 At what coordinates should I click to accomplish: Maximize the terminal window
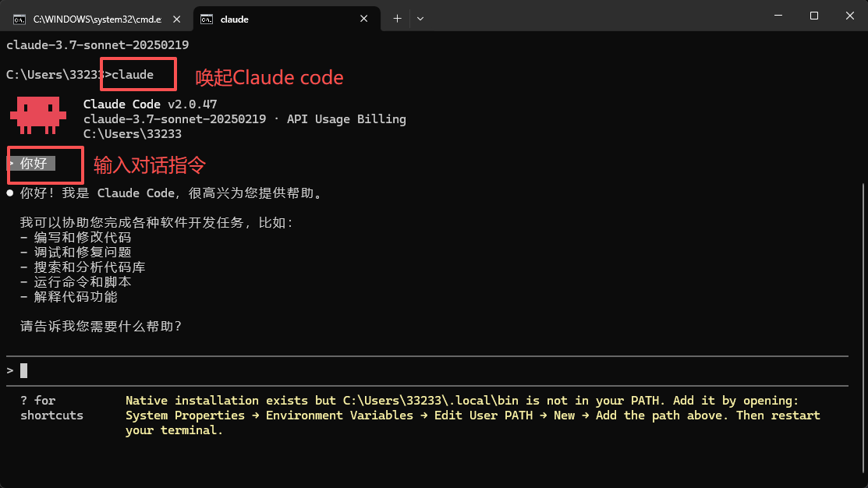pyautogui.click(x=813, y=16)
